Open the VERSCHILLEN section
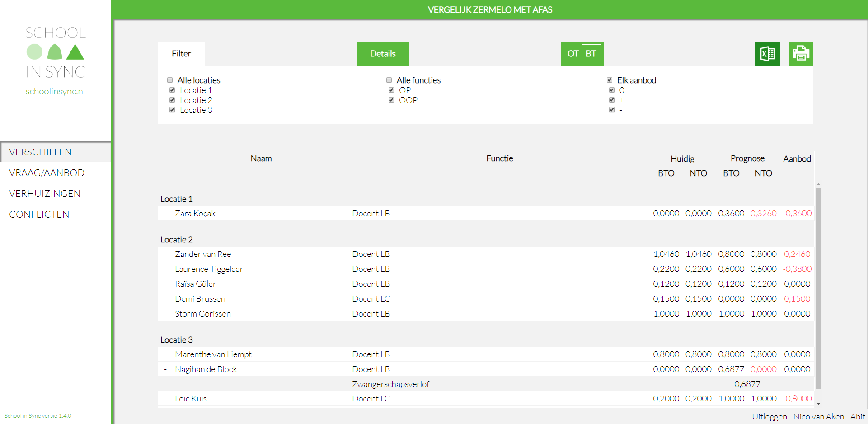This screenshot has width=868, height=424. [41, 152]
